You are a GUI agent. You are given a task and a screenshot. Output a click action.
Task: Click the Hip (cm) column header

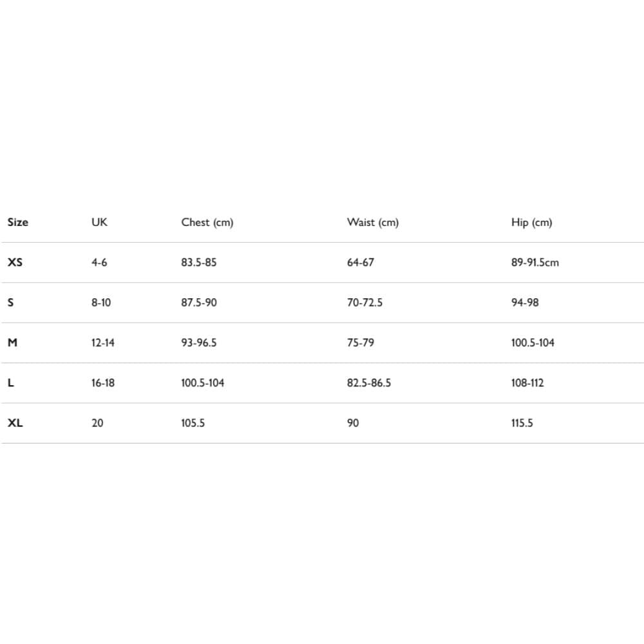tap(531, 222)
